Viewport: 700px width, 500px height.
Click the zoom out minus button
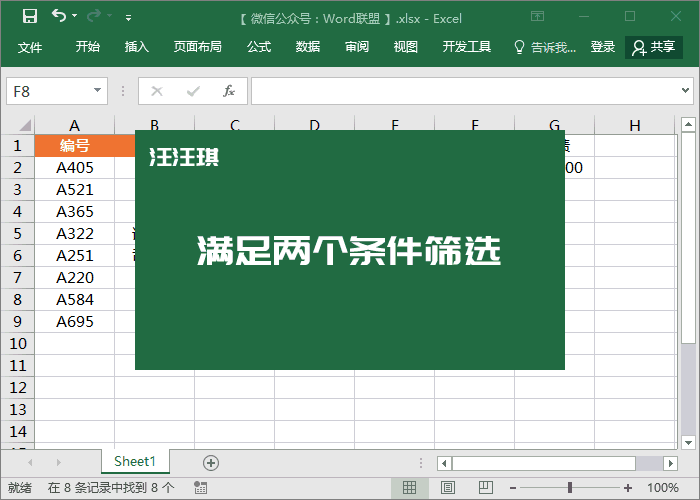click(513, 488)
